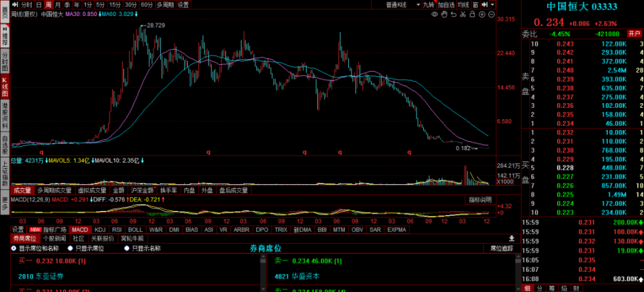Select the BOLL indicator tab

click(x=135, y=230)
